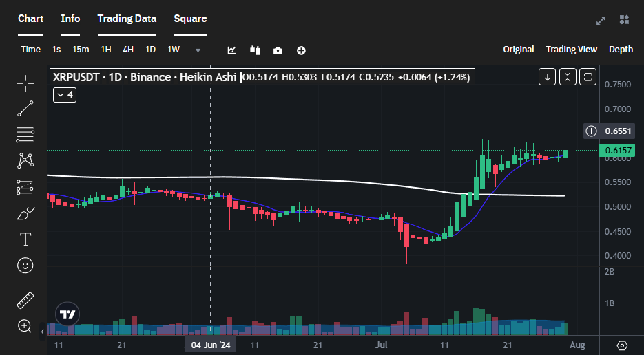Click the 1B volume axis label

(x=610, y=303)
